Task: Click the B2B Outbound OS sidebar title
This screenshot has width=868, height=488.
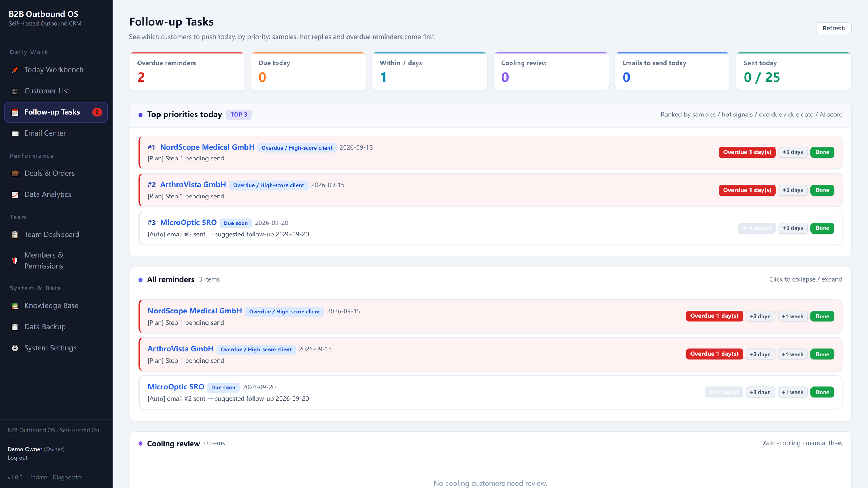Action: (x=43, y=14)
